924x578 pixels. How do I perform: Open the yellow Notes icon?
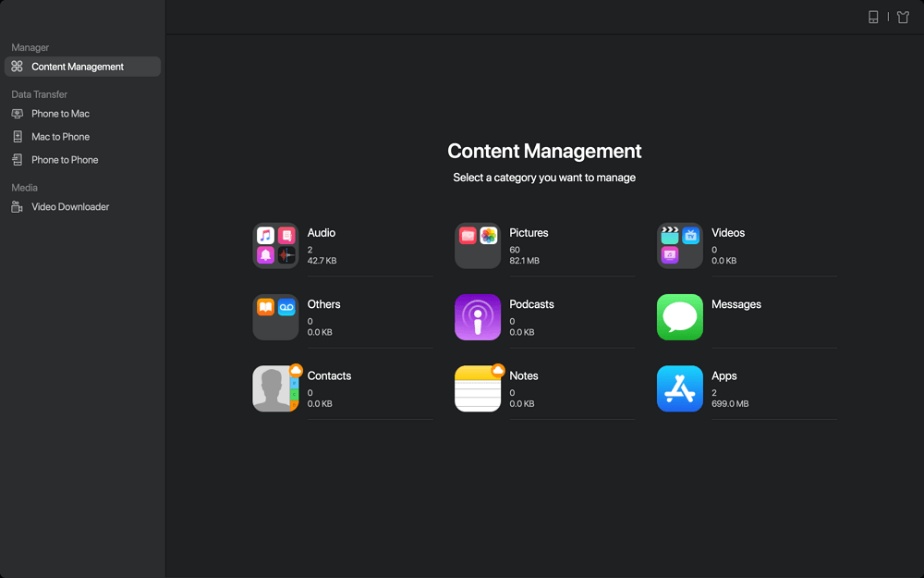click(478, 388)
